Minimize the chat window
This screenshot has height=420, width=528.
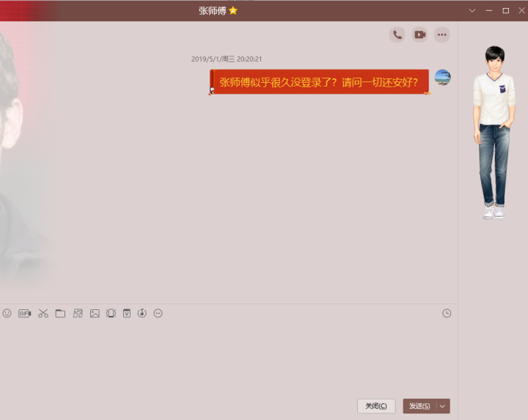tap(489, 10)
